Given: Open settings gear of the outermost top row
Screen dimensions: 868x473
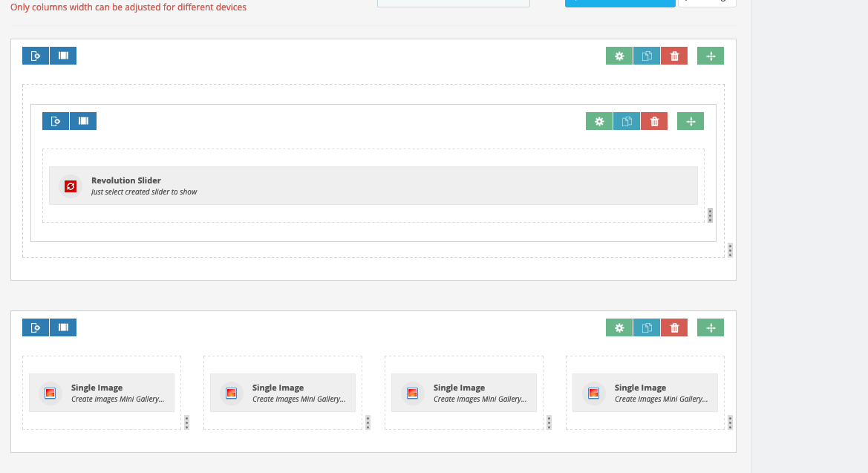Looking at the screenshot, I should (x=619, y=56).
